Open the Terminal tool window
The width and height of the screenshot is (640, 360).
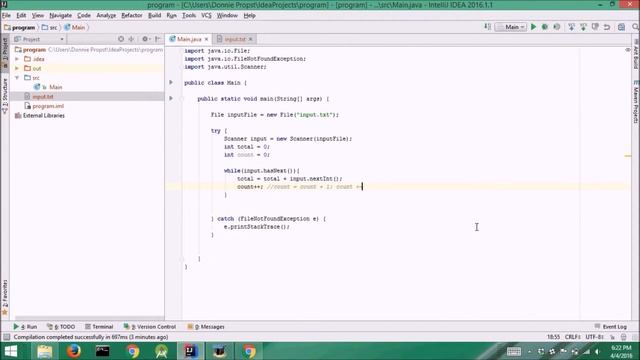99,327
